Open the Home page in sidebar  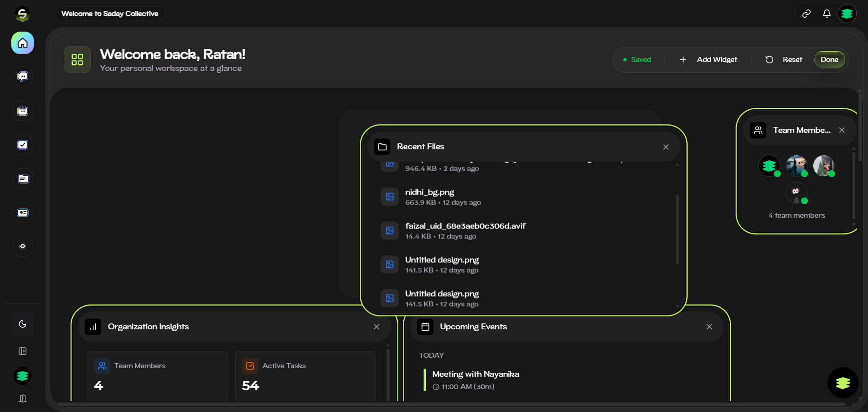click(23, 43)
